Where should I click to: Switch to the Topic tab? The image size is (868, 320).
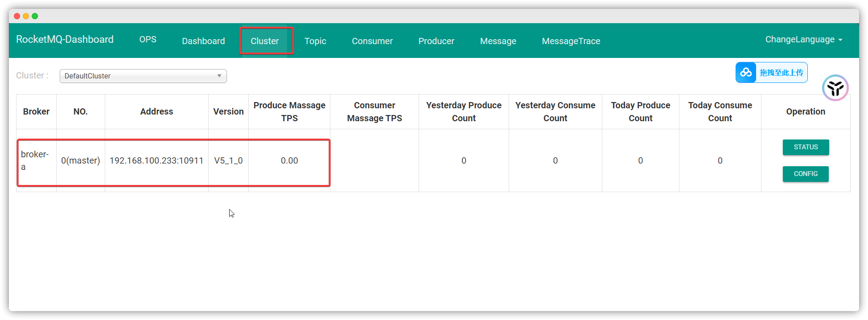click(x=315, y=41)
